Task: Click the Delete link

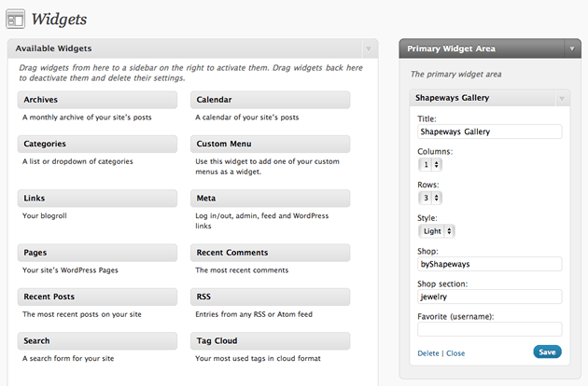Action: click(428, 353)
